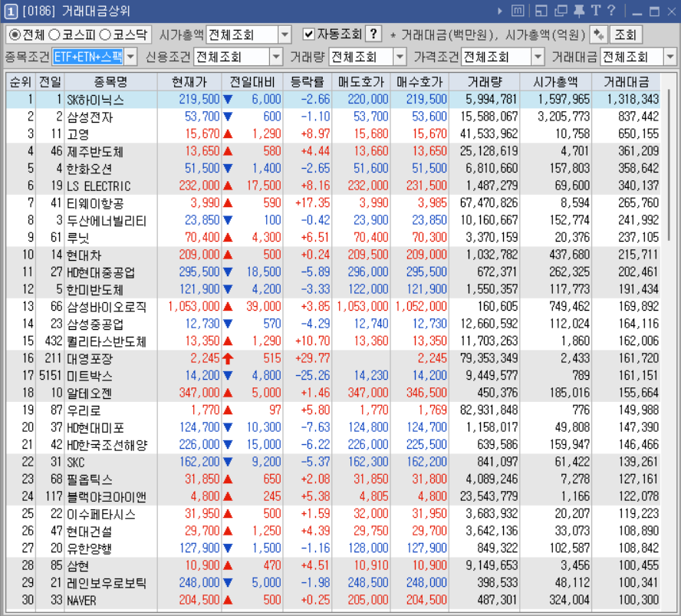Image resolution: width=681 pixels, height=616 pixels.
Task: Select the 두산에너빌리티 stock name
Action: pyautogui.click(x=107, y=221)
